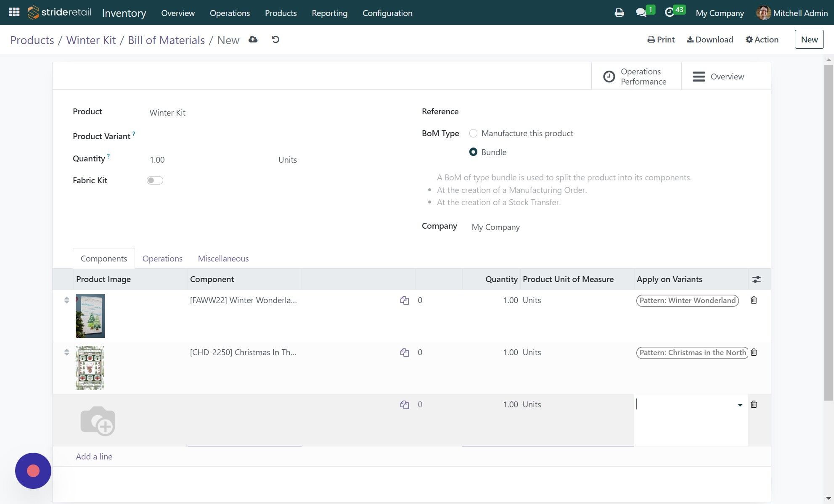Click the Company field My Company
This screenshot has width=834, height=504.
click(609, 227)
